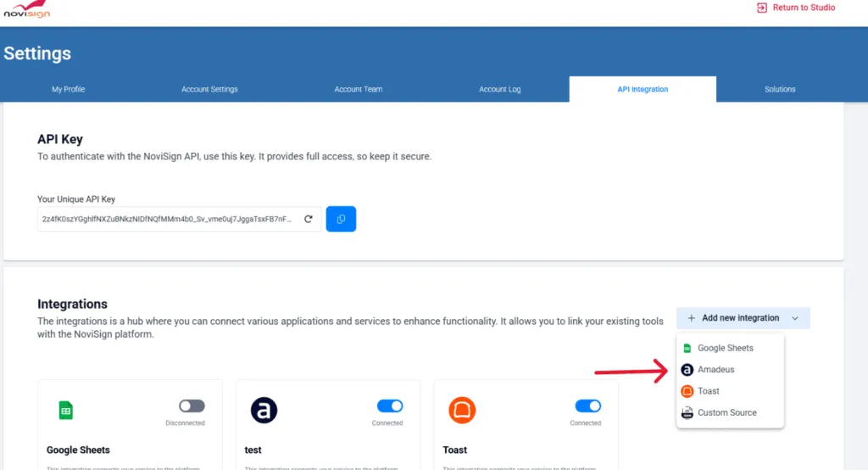Choose Google Sheets in the dropdown list
The width and height of the screenshot is (868, 470).
pyautogui.click(x=725, y=348)
